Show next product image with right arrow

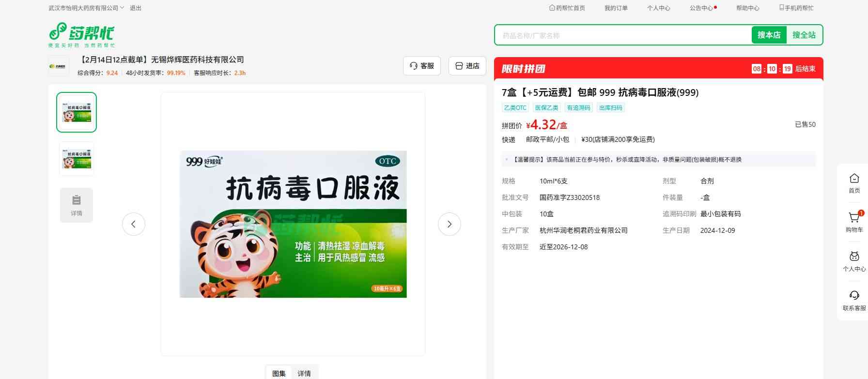[x=449, y=224]
